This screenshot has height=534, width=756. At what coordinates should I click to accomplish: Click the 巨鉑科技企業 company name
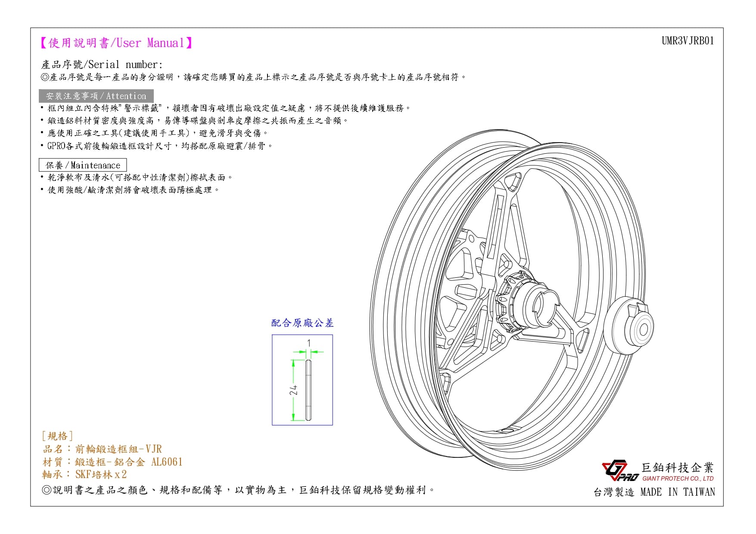pos(678,468)
